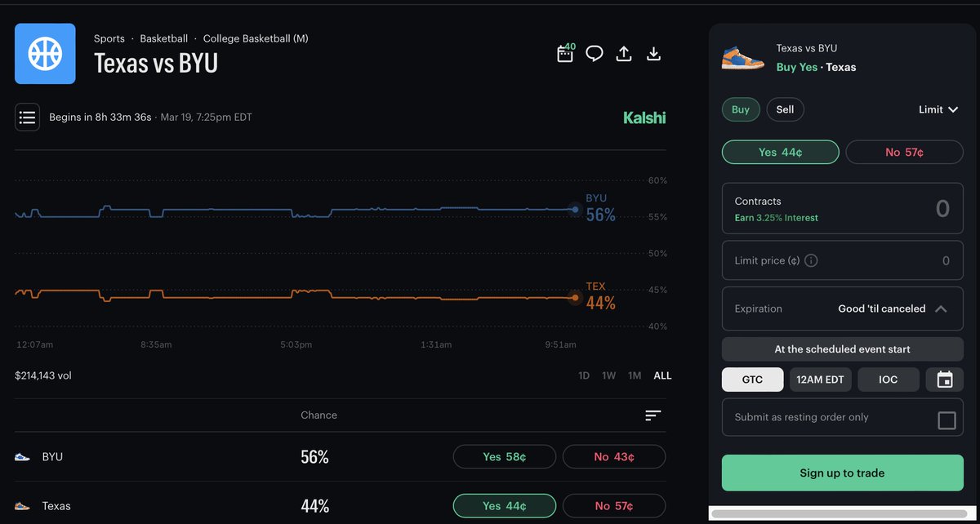This screenshot has height=524, width=980.
Task: Click Earn 3.25% Interest text
Action: point(776,218)
